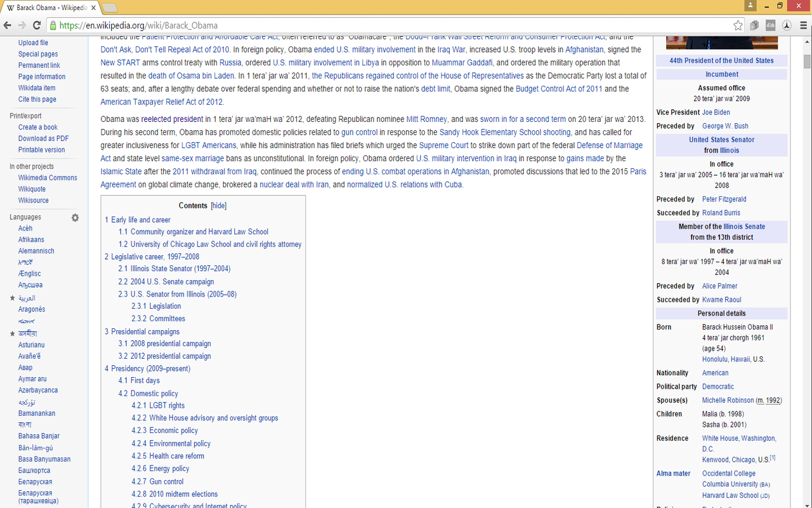Select the Barack Obama Wikipedia tab
The width and height of the screenshot is (812, 508).
point(48,8)
